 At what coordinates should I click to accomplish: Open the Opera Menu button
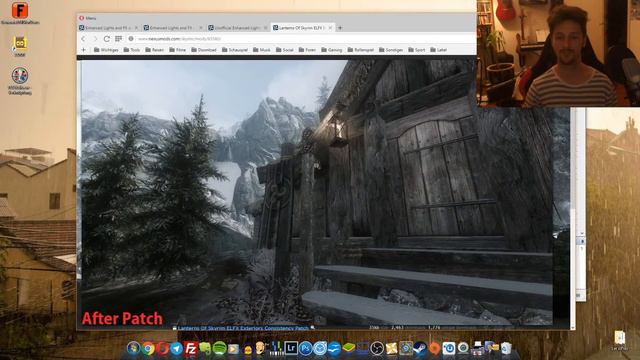87,18
